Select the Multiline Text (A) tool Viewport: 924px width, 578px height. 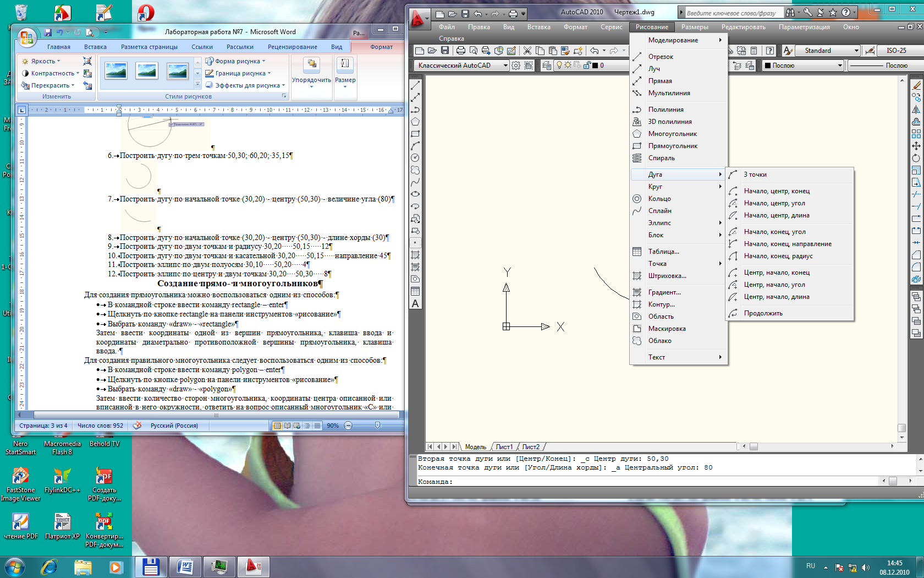(415, 303)
